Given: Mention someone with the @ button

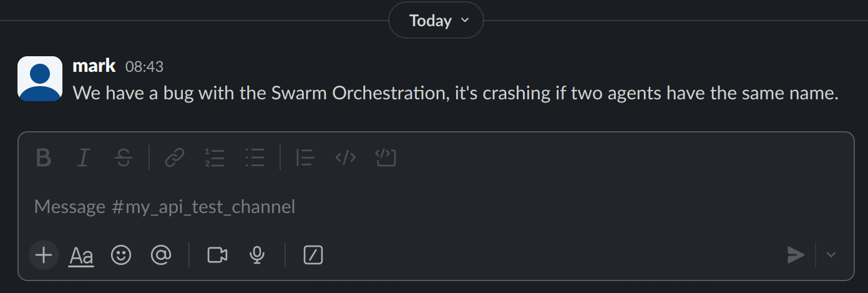Looking at the screenshot, I should coord(161,255).
